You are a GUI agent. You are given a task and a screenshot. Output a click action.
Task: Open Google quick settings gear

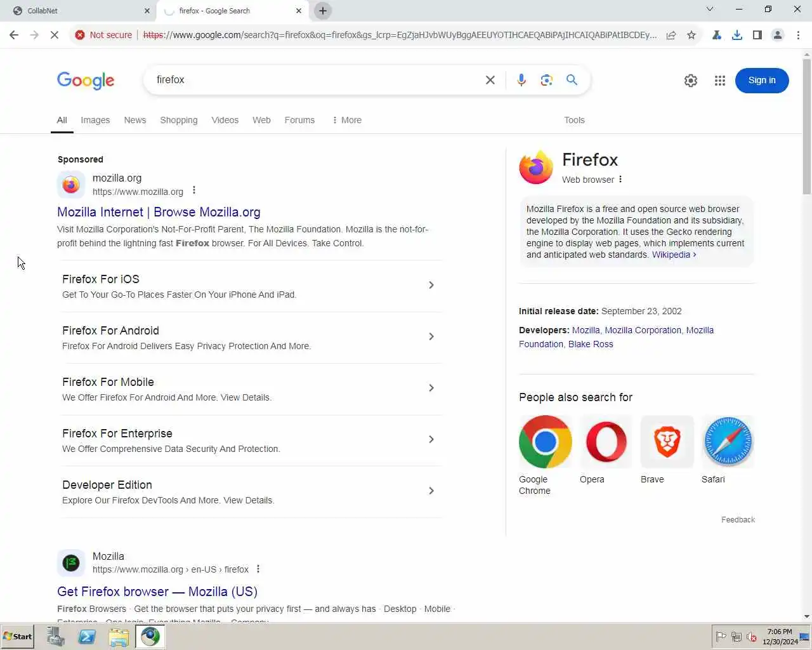coord(691,81)
